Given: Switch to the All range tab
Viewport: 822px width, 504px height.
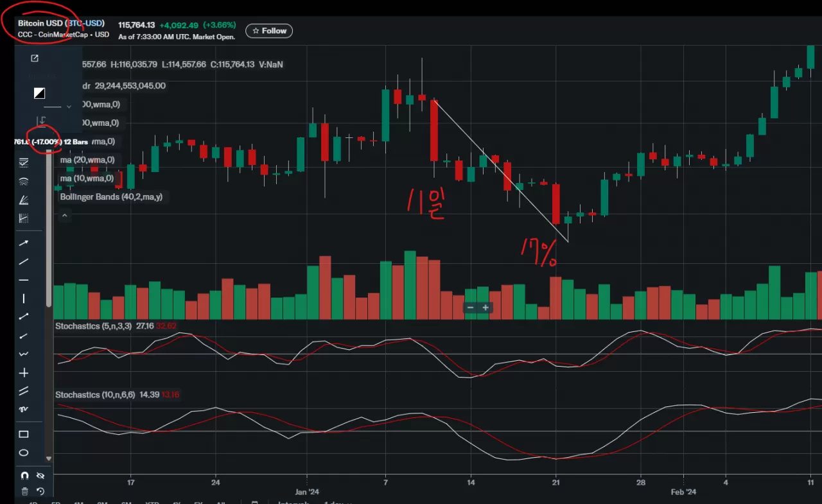Looking at the screenshot, I should coord(222,503).
